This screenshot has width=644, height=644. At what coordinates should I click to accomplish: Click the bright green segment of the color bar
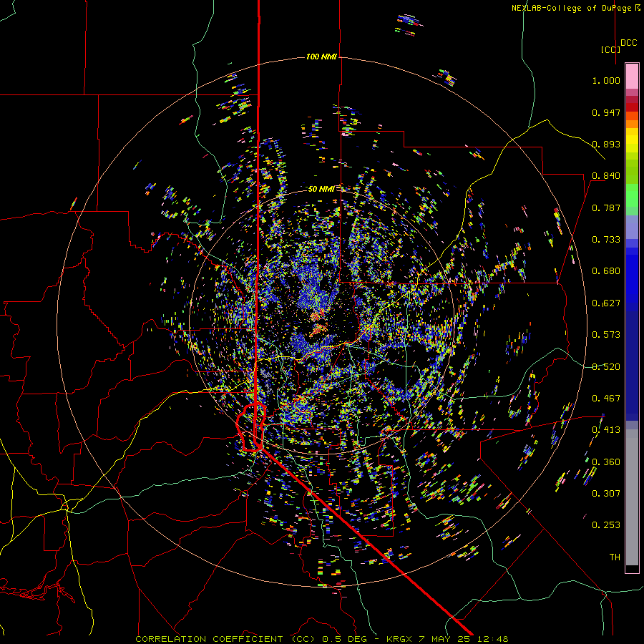coord(632,195)
